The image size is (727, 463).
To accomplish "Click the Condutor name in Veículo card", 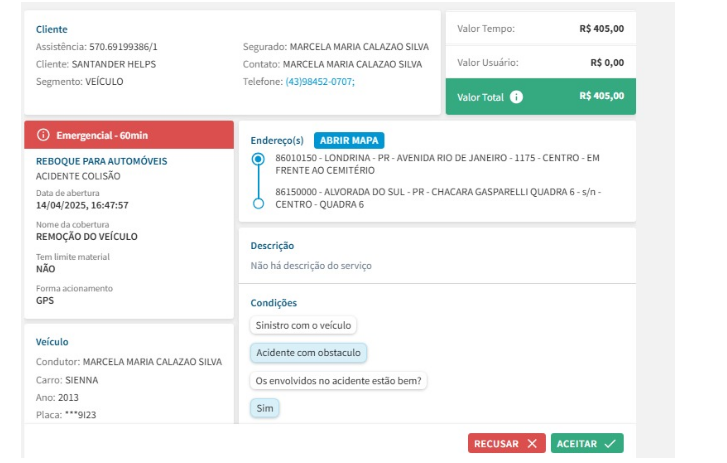I will 152,362.
